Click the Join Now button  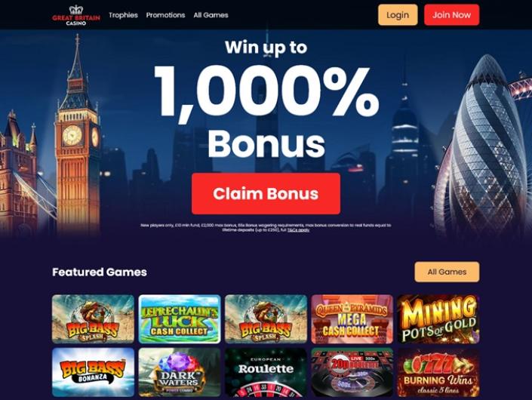[451, 15]
